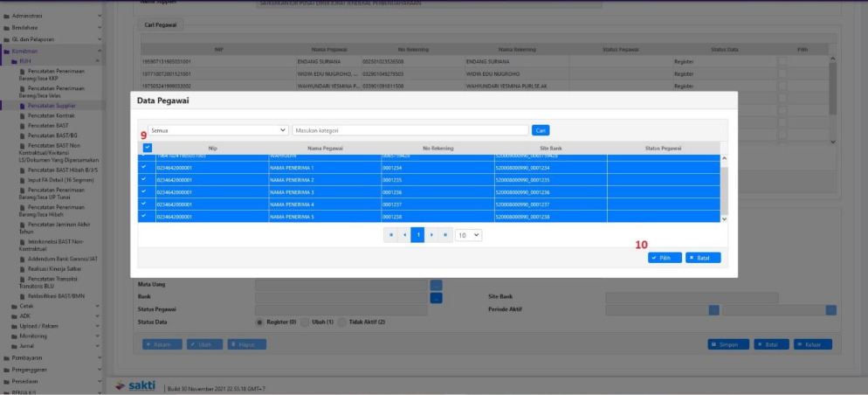This screenshot has height=395, width=868.
Task: Click the Pilih button with checkmark
Action: pos(665,258)
